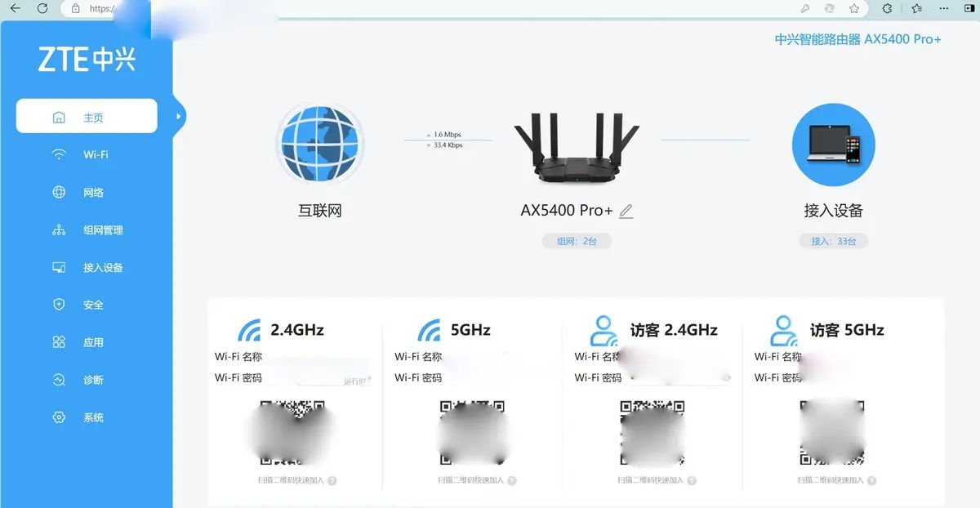Click the AX5400 Pro+ router image
This screenshot has width=980, height=508.
coord(577,149)
